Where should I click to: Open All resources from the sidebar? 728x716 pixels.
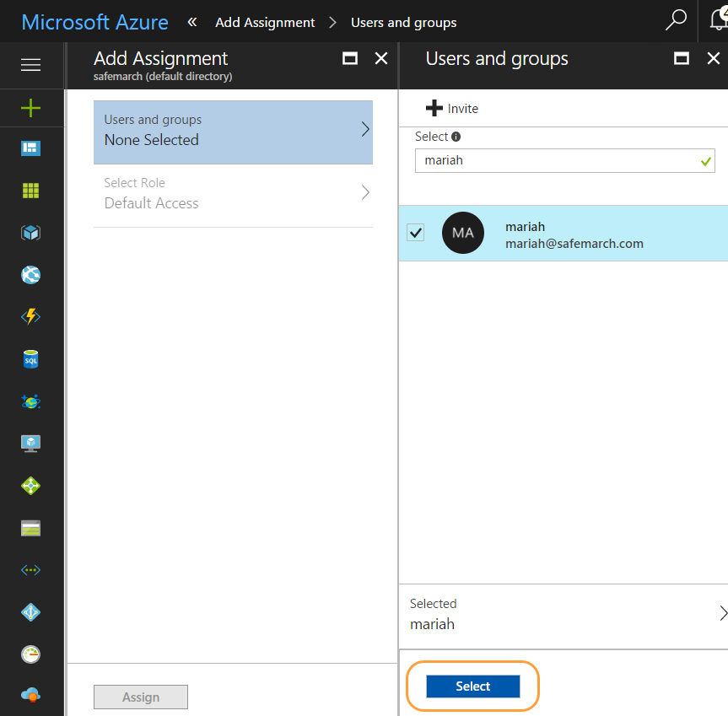tap(30, 191)
